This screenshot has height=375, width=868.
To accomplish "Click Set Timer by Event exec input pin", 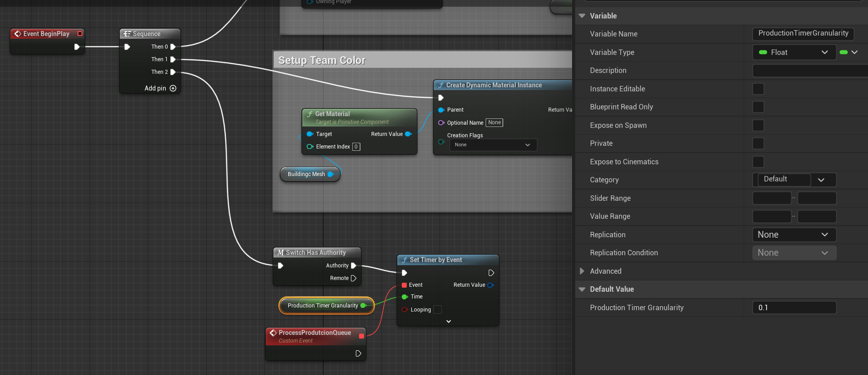I will tap(404, 273).
